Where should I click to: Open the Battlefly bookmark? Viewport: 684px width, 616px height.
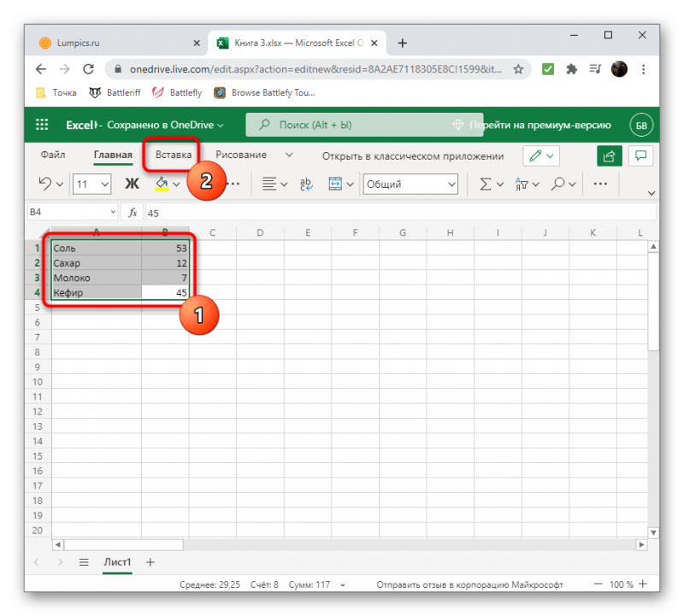(x=177, y=92)
